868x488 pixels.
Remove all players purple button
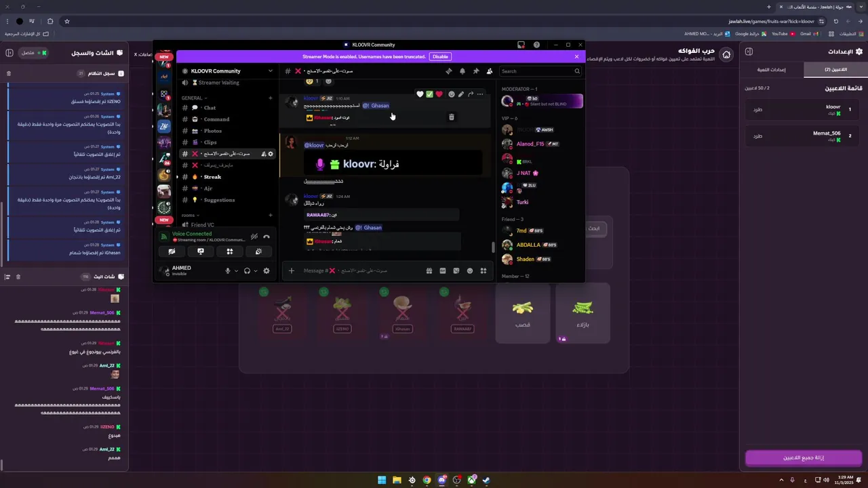pos(804,458)
